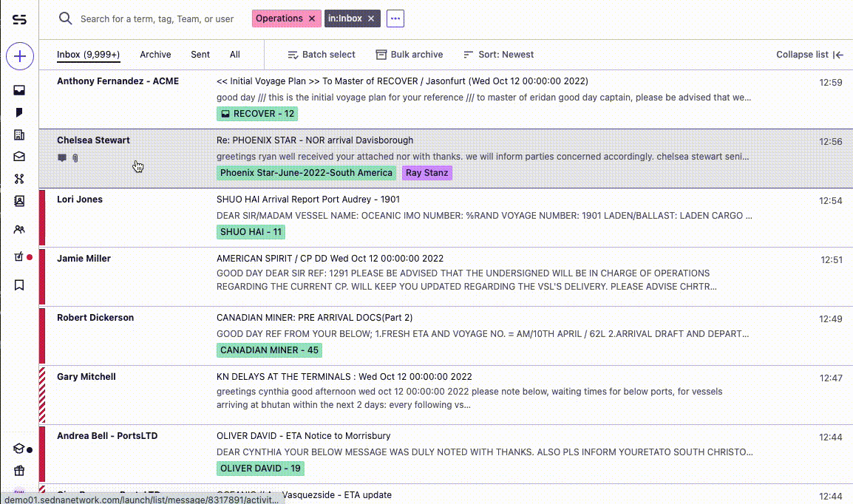Click subject 'AMERICAN SPIRIT / CP DD'
Viewport: 853px width, 504px height.
330,259
